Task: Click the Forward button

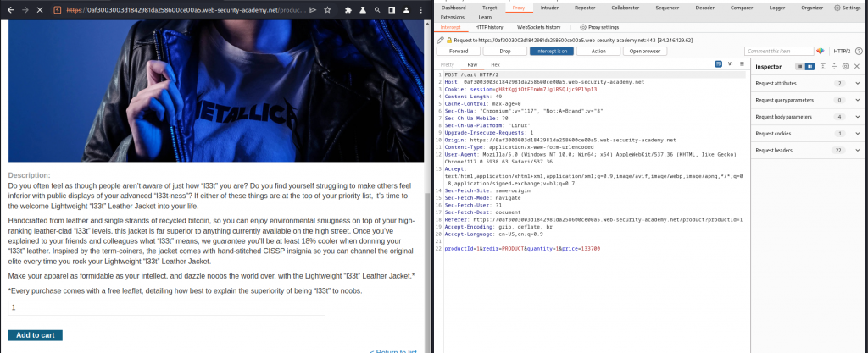Action: click(459, 51)
